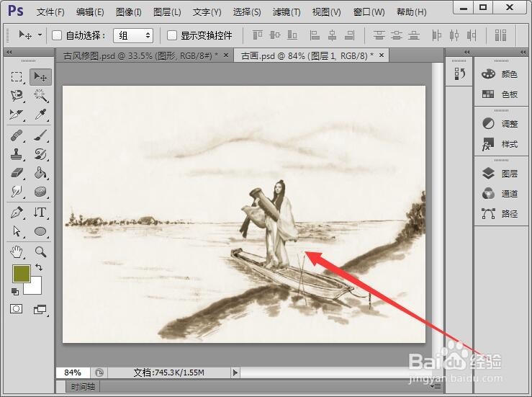Open the 图层(L) menu
This screenshot has height=397, width=532.
167,12
